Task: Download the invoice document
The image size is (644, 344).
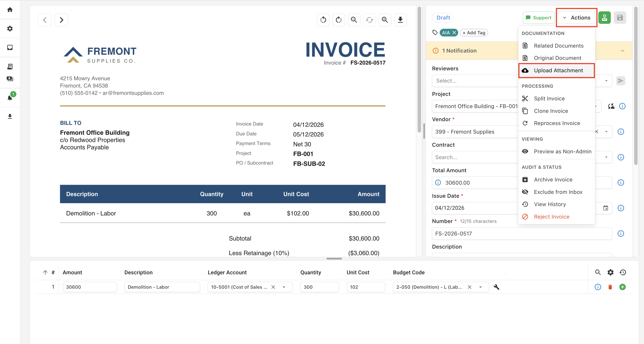Action: (x=400, y=20)
